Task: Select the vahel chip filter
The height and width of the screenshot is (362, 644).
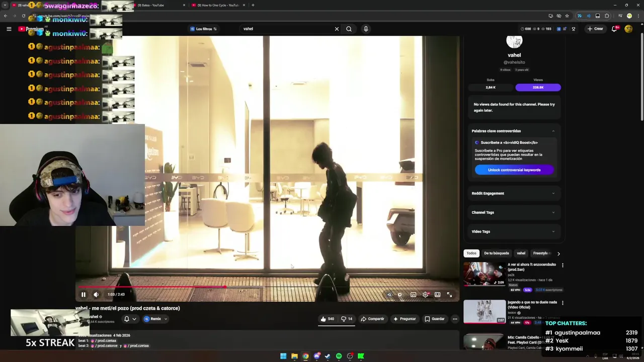Action: click(x=521, y=253)
